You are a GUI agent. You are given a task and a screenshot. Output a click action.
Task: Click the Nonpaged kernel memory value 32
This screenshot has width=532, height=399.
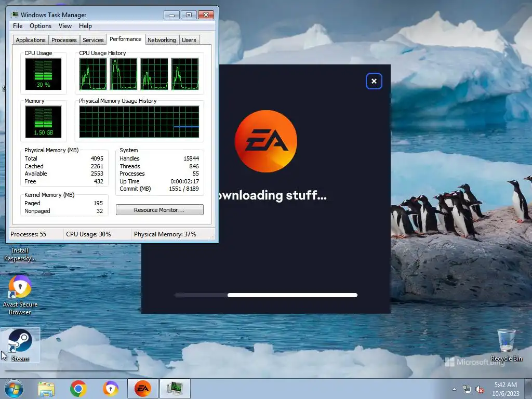click(99, 211)
